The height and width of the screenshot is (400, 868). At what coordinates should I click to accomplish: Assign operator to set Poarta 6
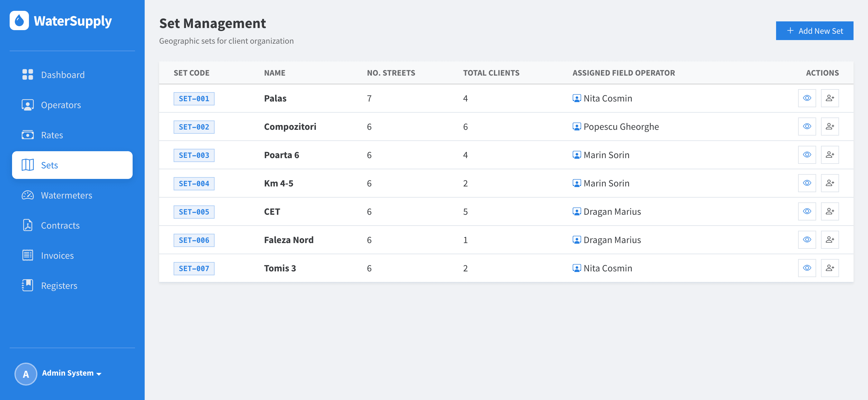830,155
